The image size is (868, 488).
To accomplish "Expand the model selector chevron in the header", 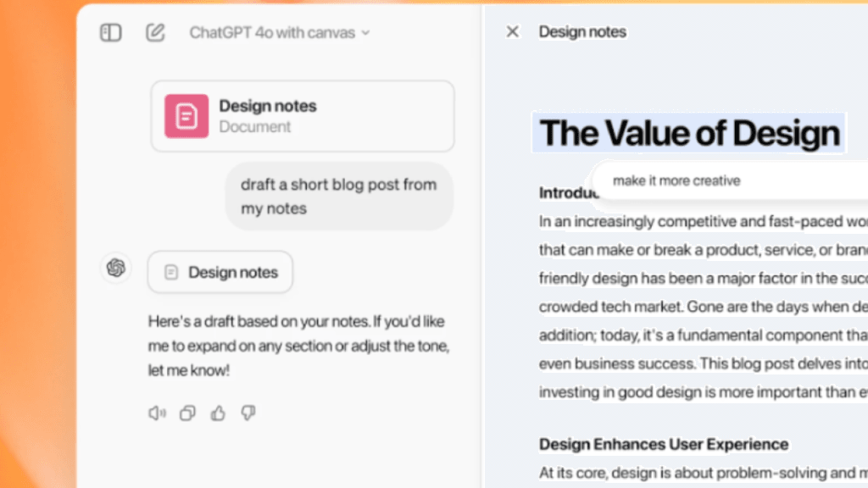I will click(x=365, y=33).
